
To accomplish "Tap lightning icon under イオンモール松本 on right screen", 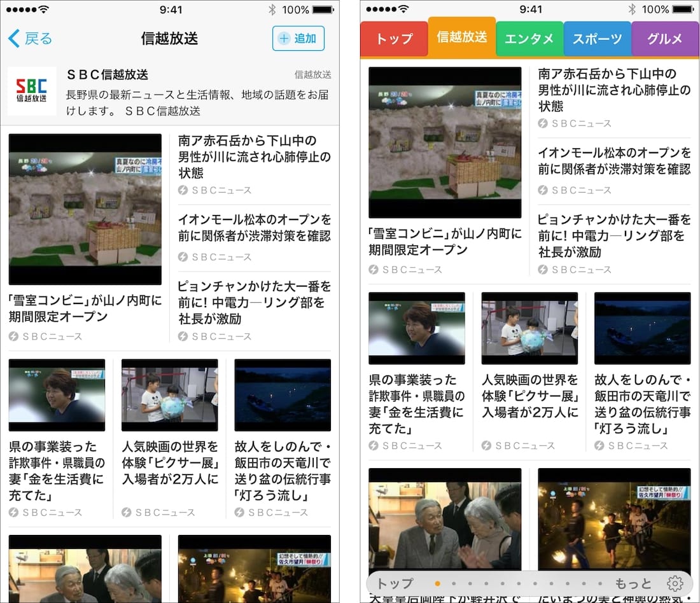I will coord(542,190).
